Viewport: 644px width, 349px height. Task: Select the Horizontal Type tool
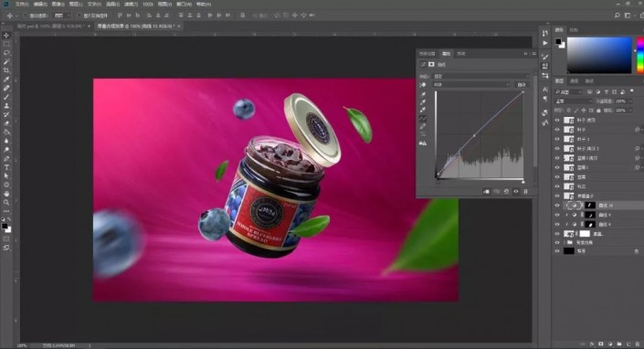[x=6, y=167]
